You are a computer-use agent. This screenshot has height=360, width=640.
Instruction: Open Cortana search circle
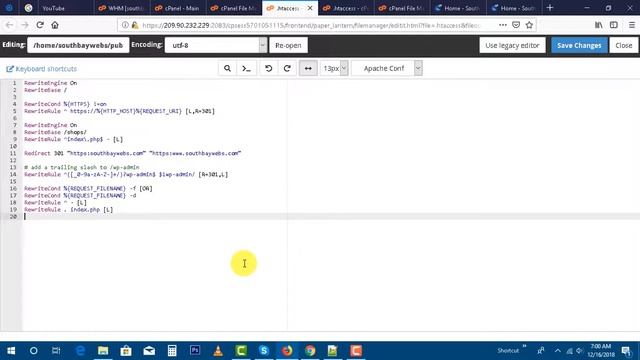(34, 351)
